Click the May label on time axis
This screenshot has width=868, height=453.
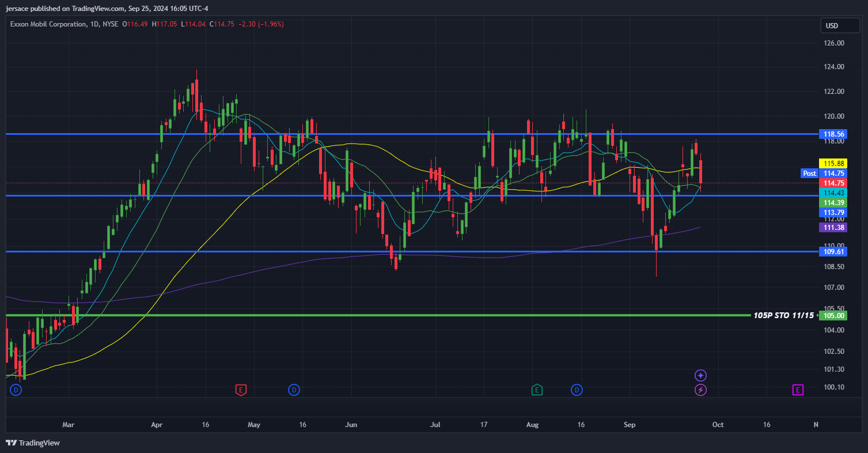[x=254, y=425]
